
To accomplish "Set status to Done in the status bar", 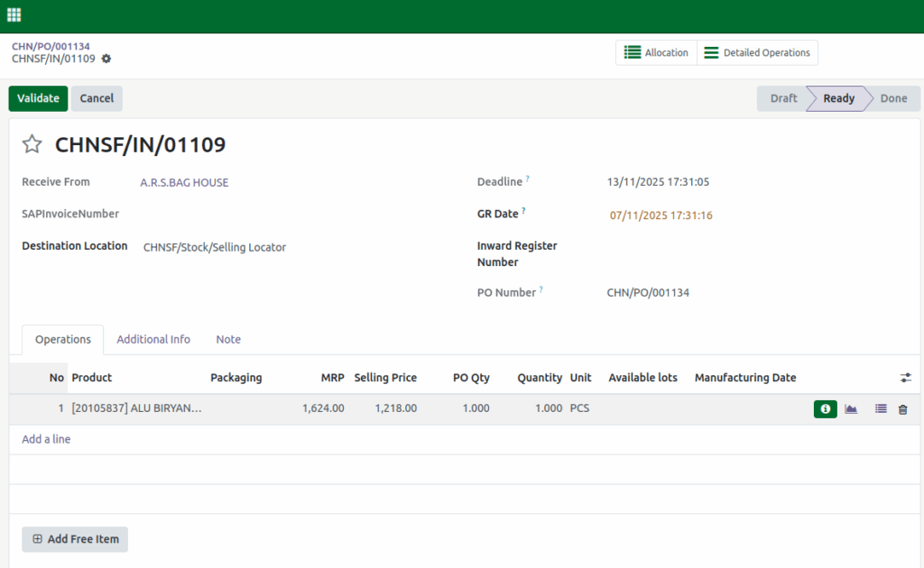I will [x=892, y=98].
